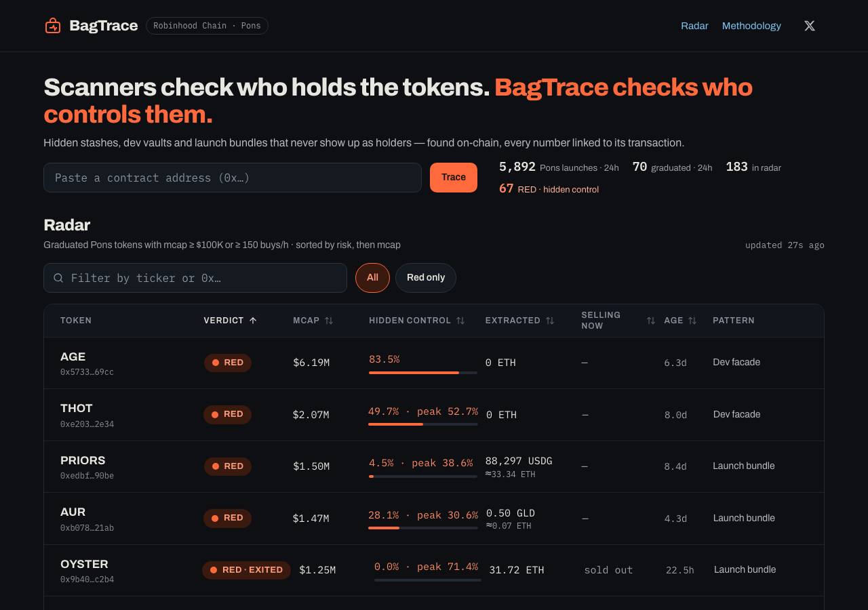
Task: Sort by Hidden Control arrows icon
Action: click(x=460, y=321)
